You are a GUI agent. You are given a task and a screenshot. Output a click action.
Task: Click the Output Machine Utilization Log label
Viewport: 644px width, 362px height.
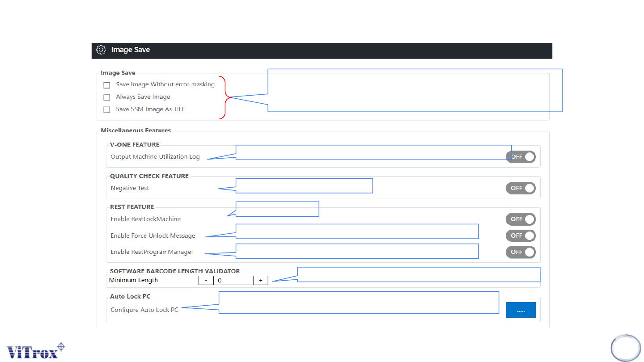click(155, 157)
